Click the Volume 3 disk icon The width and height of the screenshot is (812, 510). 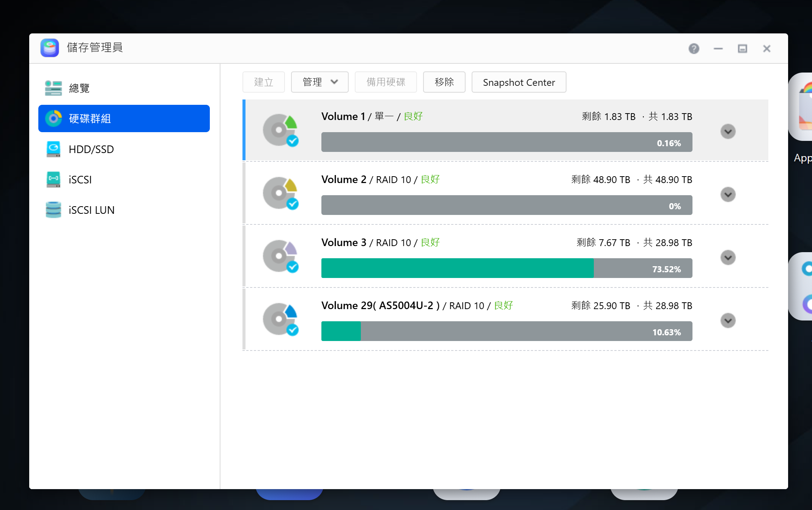coord(281,256)
